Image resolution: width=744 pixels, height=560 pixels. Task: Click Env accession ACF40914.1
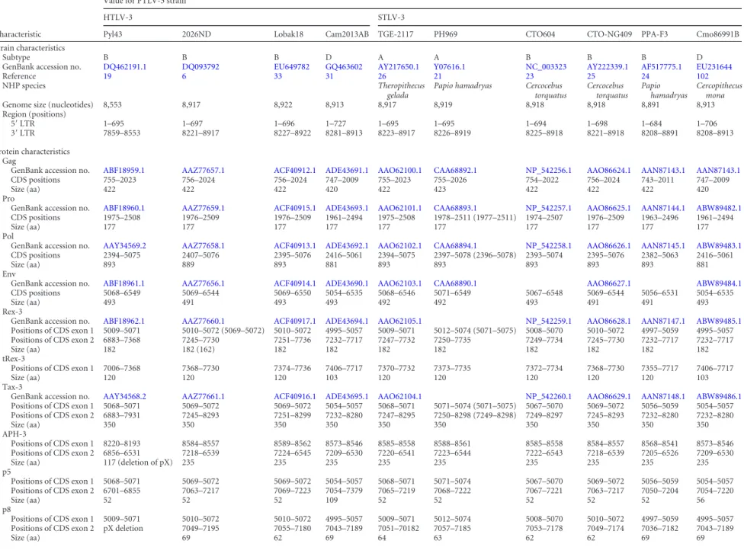click(295, 283)
